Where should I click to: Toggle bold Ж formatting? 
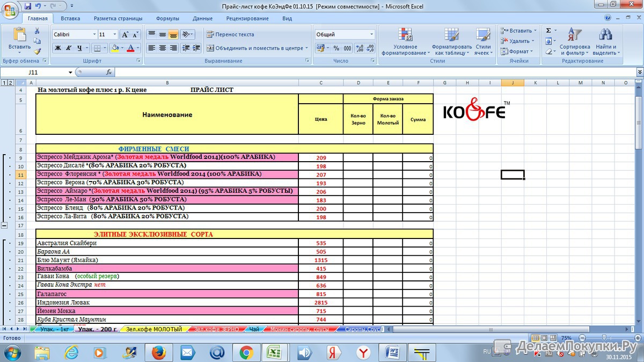click(58, 48)
